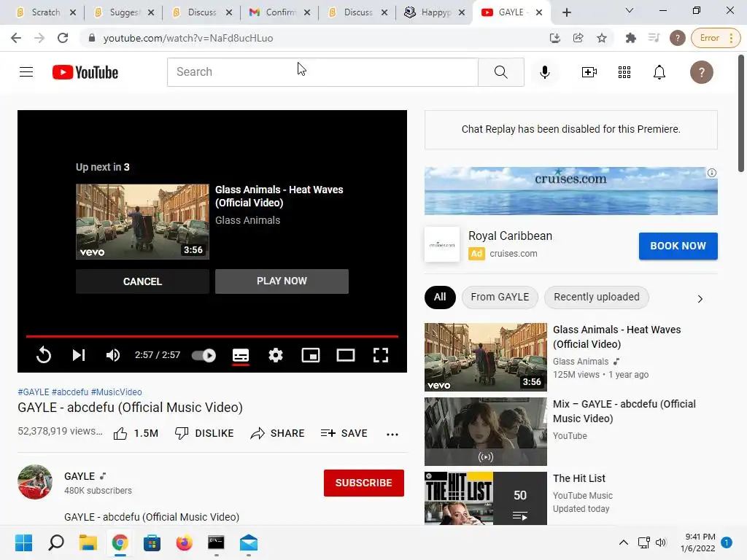Image resolution: width=747 pixels, height=560 pixels.
Task: Open File Explorer from taskbar
Action: tap(88, 542)
